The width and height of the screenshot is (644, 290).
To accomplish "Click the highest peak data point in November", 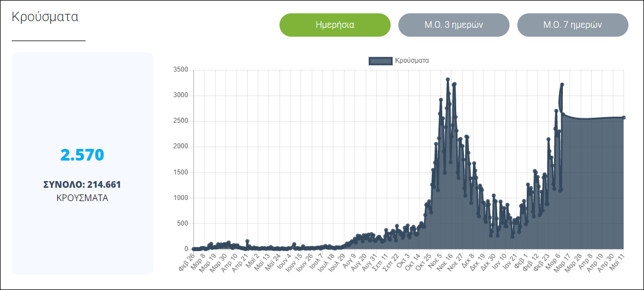I will pyautogui.click(x=448, y=79).
